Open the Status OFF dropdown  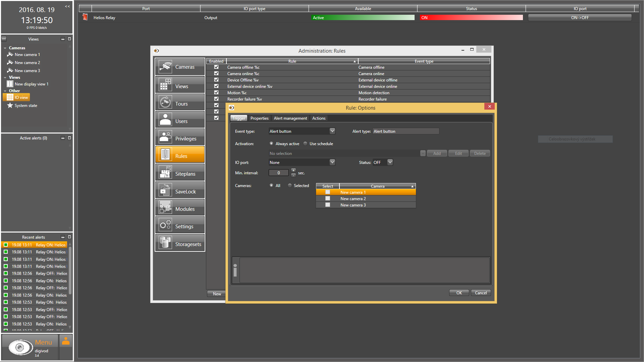click(390, 162)
